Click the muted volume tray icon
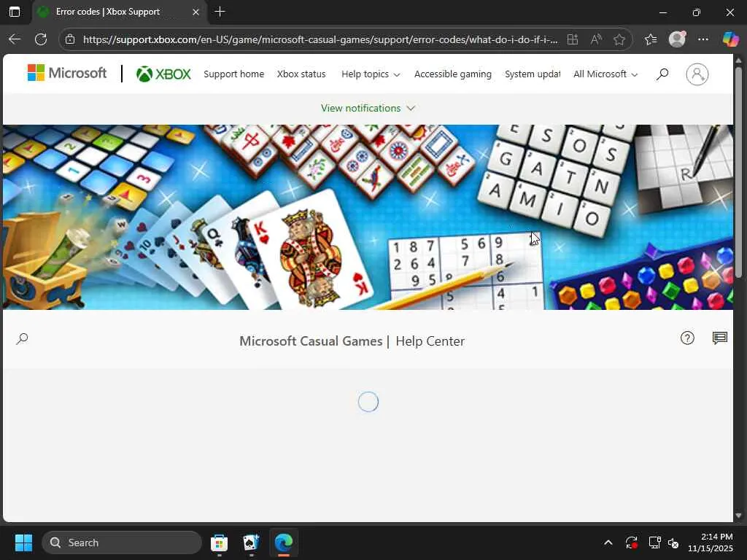The width and height of the screenshot is (747, 560). [673, 542]
